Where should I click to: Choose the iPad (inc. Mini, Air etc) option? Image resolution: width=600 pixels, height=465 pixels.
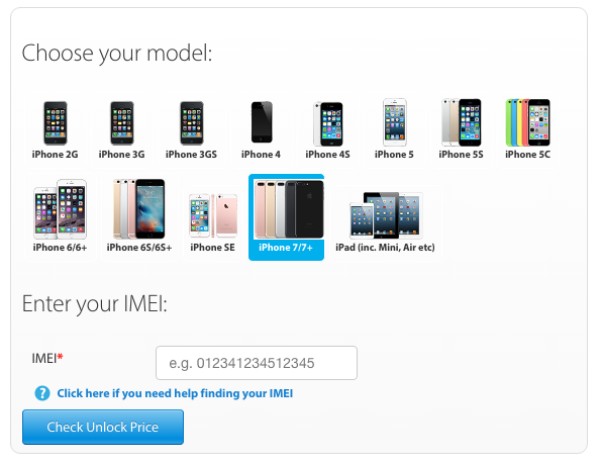[386, 215]
